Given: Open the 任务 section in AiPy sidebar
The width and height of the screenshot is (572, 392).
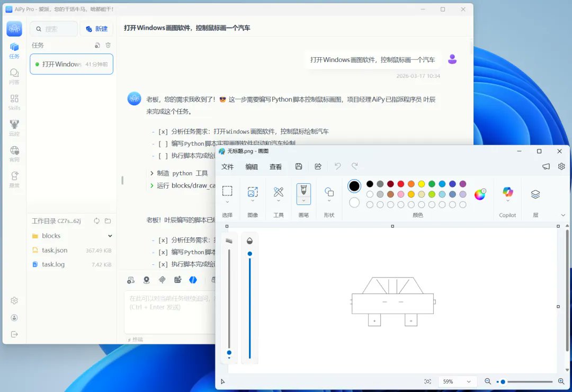Looking at the screenshot, I should 14,50.
